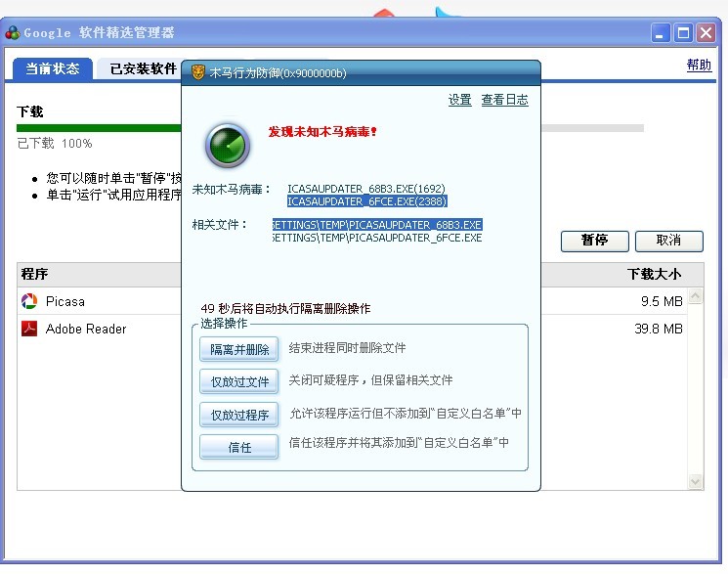728x574 pixels.
Task: Open the 帮助 link
Action: point(699,65)
